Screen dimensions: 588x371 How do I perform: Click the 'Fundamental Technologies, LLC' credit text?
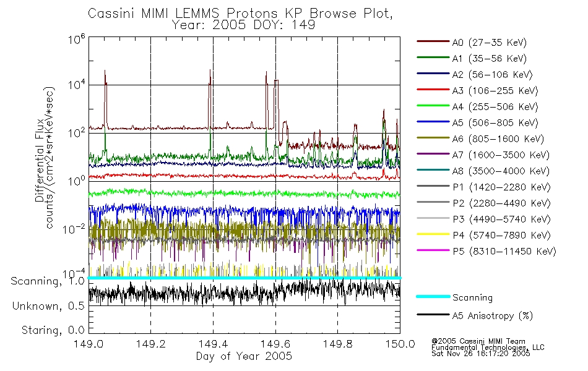click(x=488, y=348)
